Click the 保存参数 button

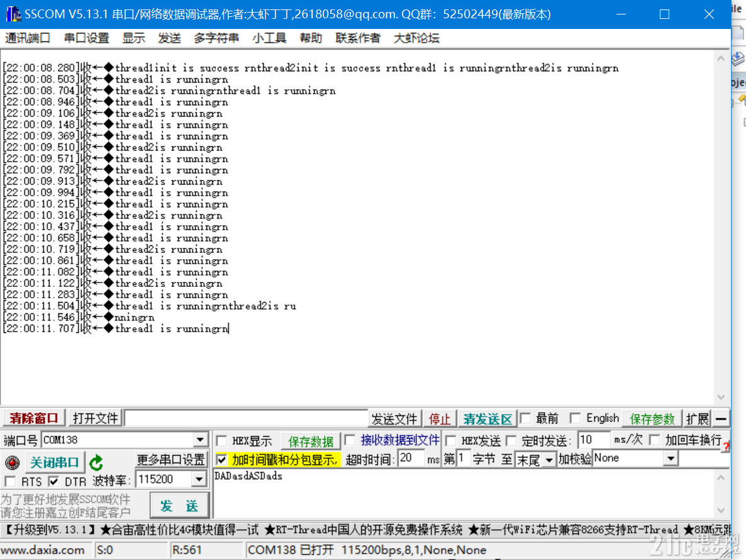point(652,418)
